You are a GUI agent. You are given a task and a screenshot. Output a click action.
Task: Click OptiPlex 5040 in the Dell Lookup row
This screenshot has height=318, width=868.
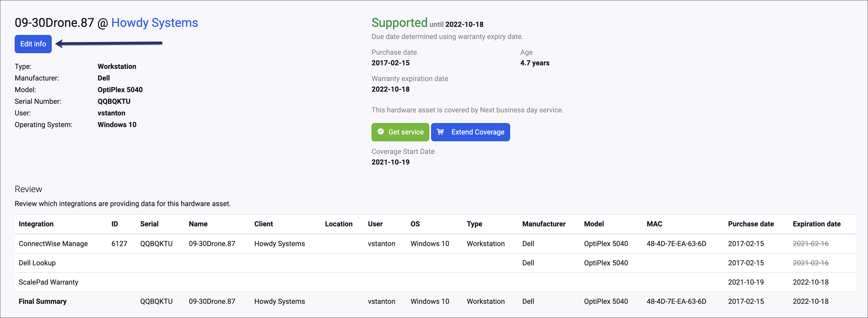[x=605, y=263]
